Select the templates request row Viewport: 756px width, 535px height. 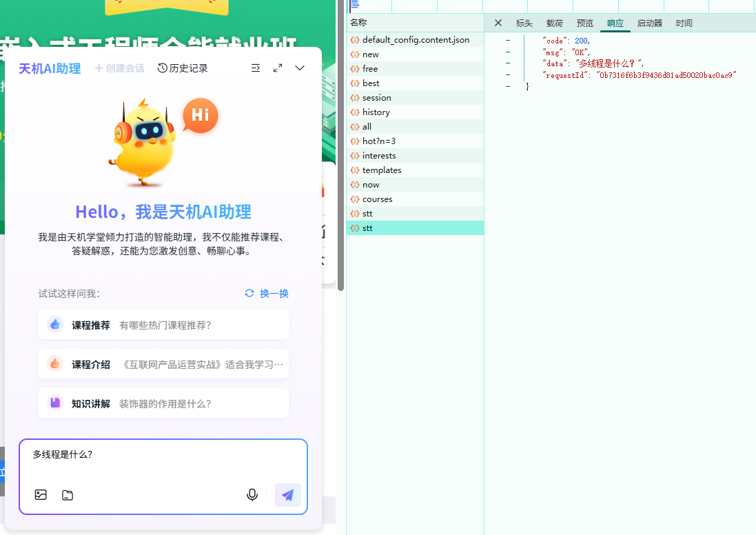(415, 170)
